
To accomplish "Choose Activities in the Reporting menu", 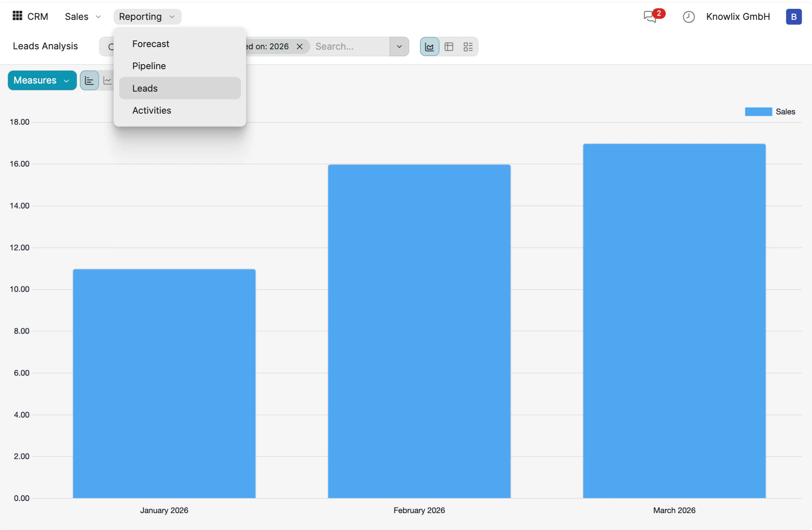I will click(152, 110).
